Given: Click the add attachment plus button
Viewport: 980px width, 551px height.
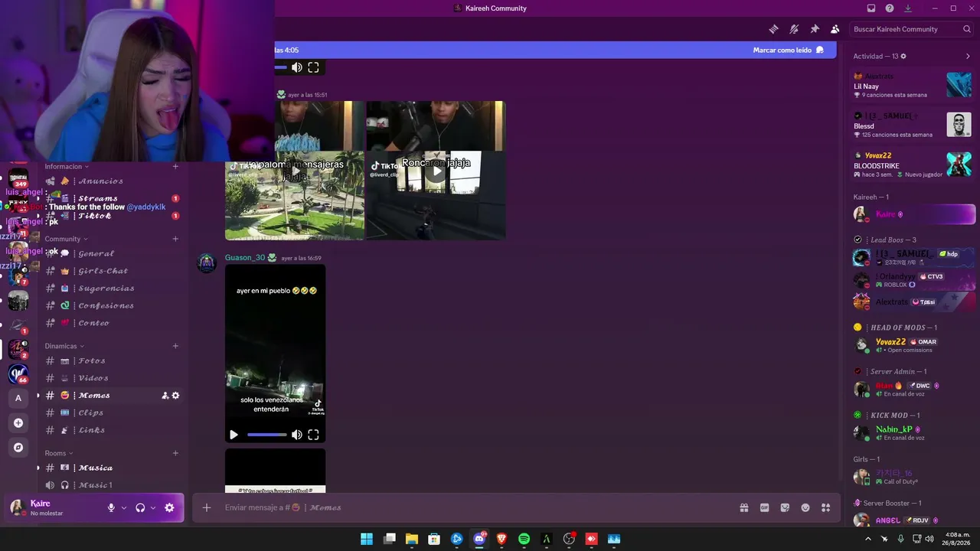Looking at the screenshot, I should 207,507.
